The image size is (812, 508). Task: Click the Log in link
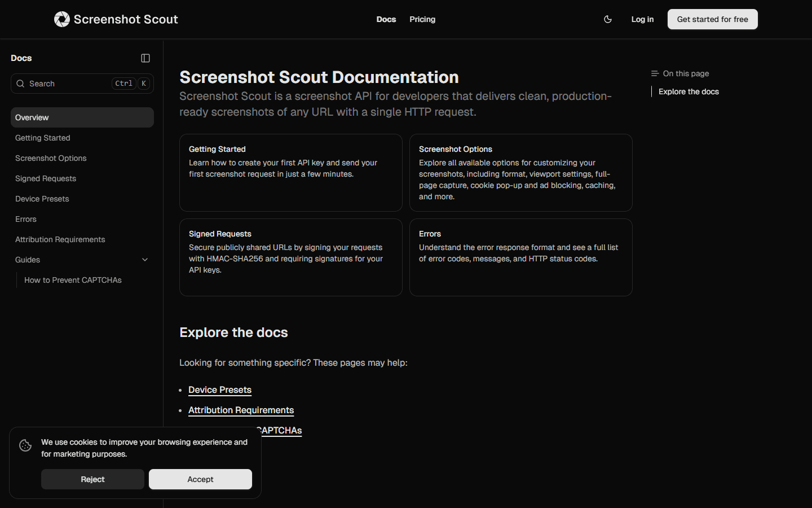pyautogui.click(x=642, y=19)
